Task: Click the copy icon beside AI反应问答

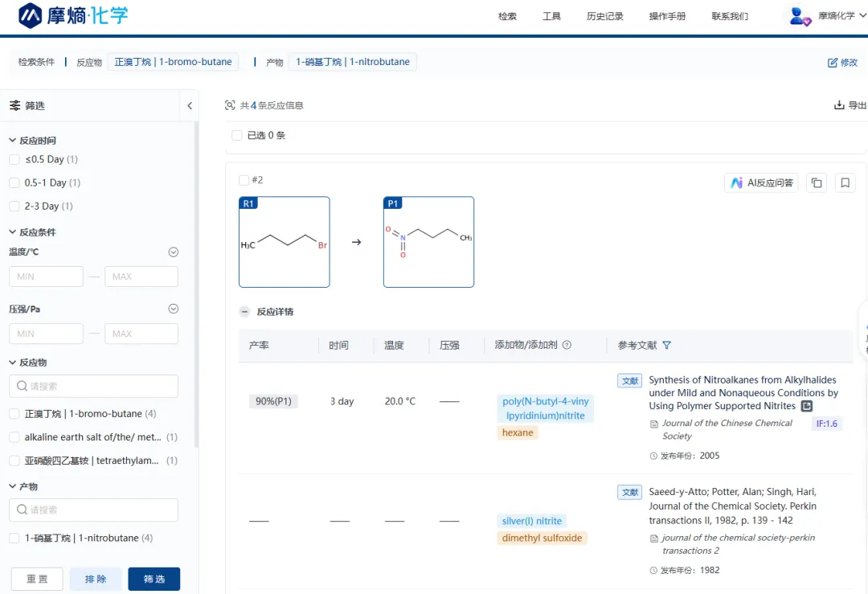Action: click(817, 183)
